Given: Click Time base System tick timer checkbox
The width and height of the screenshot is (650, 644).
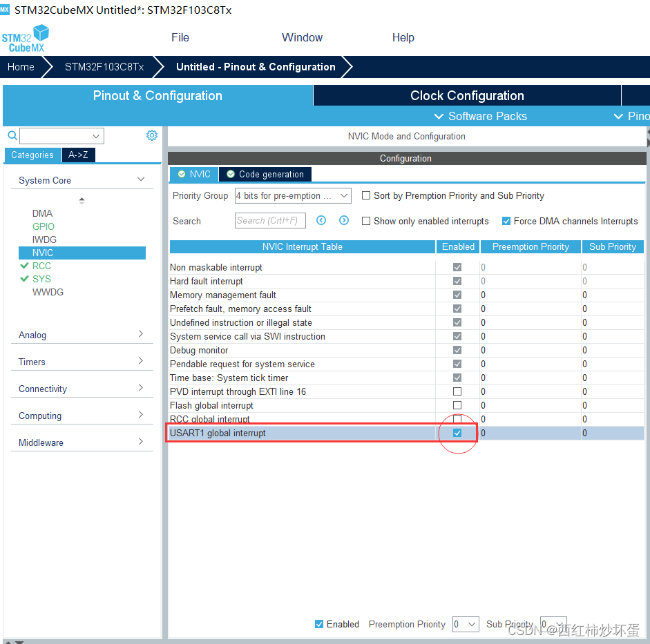Looking at the screenshot, I should coord(457,378).
